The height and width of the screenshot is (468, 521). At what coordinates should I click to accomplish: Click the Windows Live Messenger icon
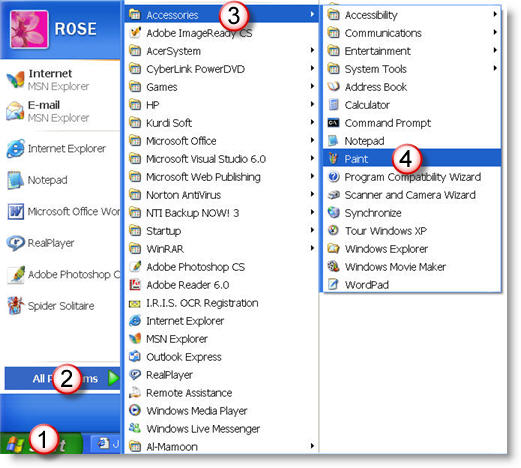click(x=135, y=428)
